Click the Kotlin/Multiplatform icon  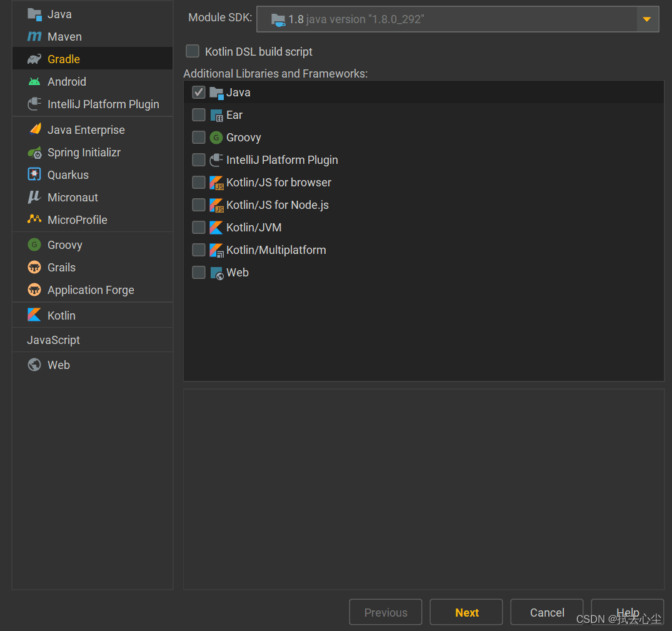[216, 250]
